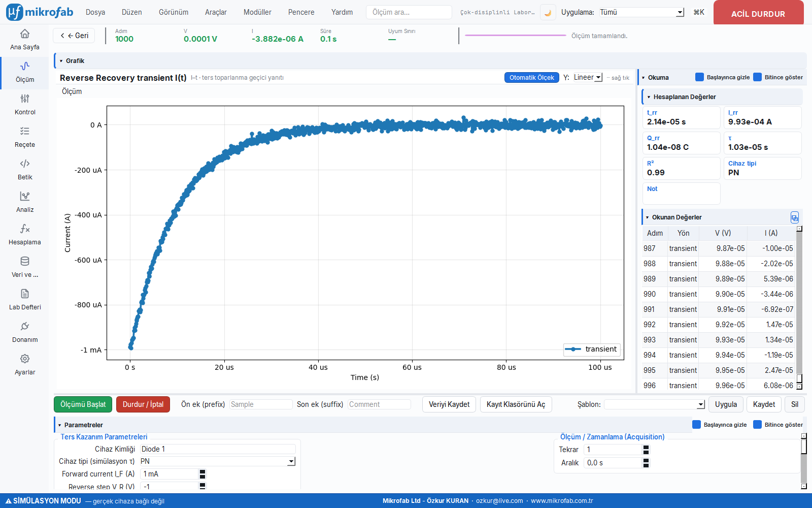Click the ACİL DURDUR button
The height and width of the screenshot is (508, 812).
758,12
